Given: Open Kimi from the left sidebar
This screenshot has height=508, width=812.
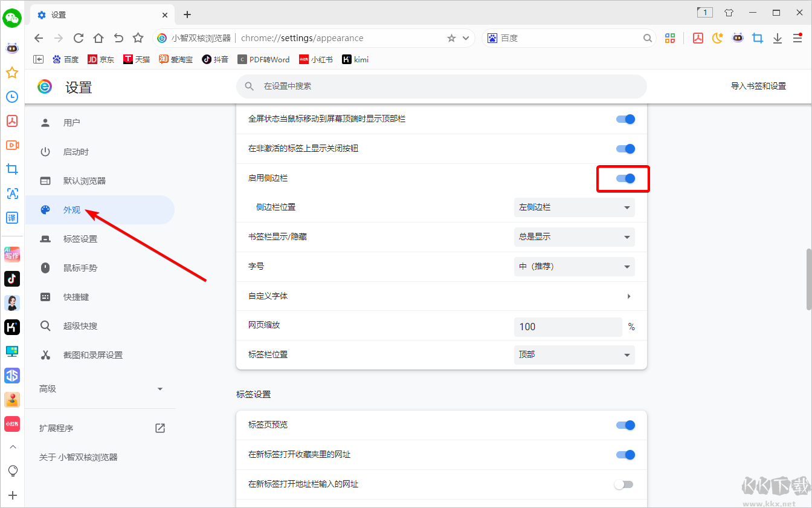Looking at the screenshot, I should click(x=12, y=327).
